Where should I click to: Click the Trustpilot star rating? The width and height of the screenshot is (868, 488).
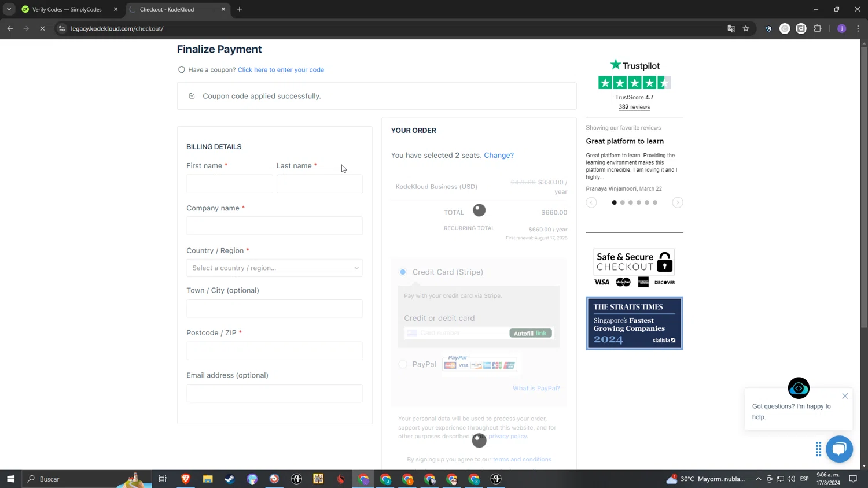click(634, 83)
